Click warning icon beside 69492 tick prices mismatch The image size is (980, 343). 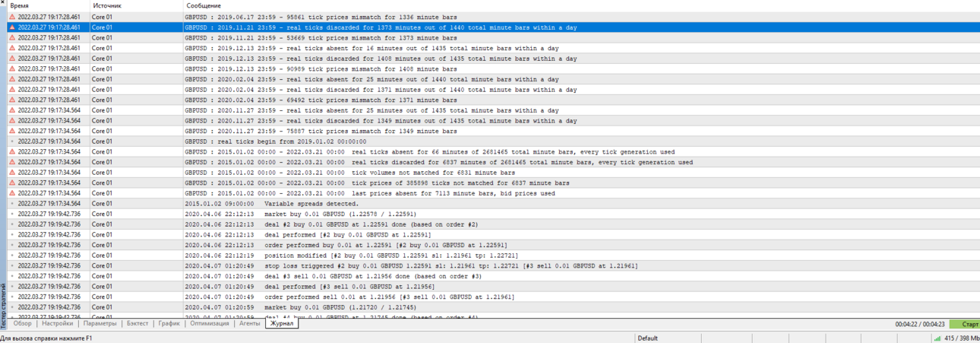point(12,100)
